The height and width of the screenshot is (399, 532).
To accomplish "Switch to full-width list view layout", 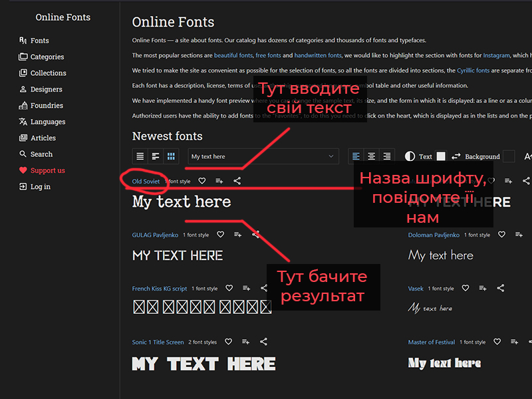I will tap(140, 157).
